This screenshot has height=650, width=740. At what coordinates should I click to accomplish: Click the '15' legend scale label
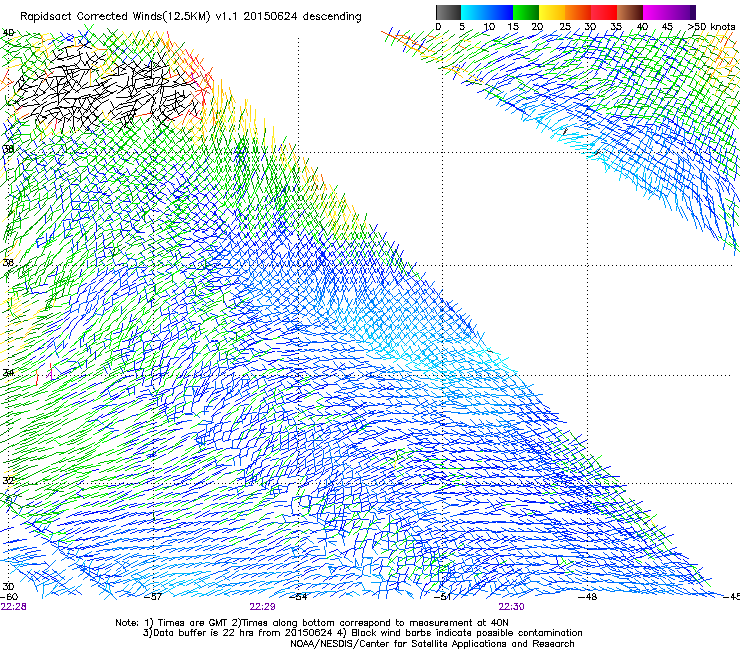click(513, 27)
